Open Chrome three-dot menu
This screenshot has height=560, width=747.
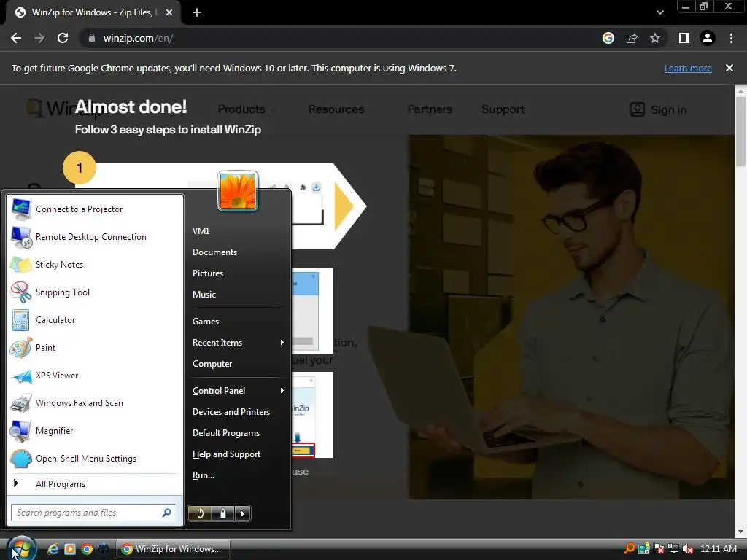pos(731,38)
